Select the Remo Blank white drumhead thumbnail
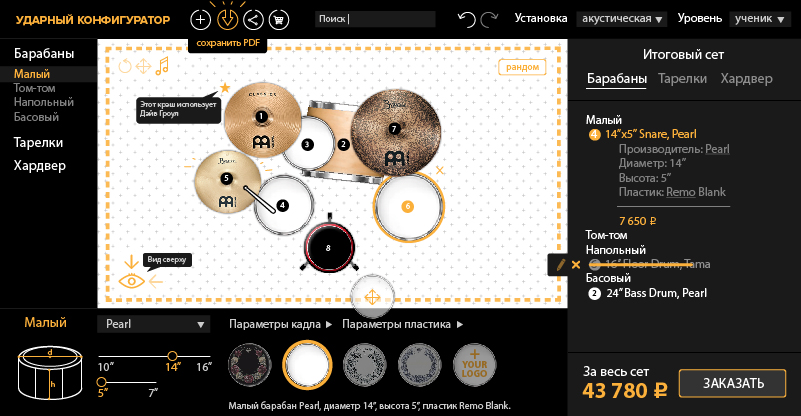 308,365
